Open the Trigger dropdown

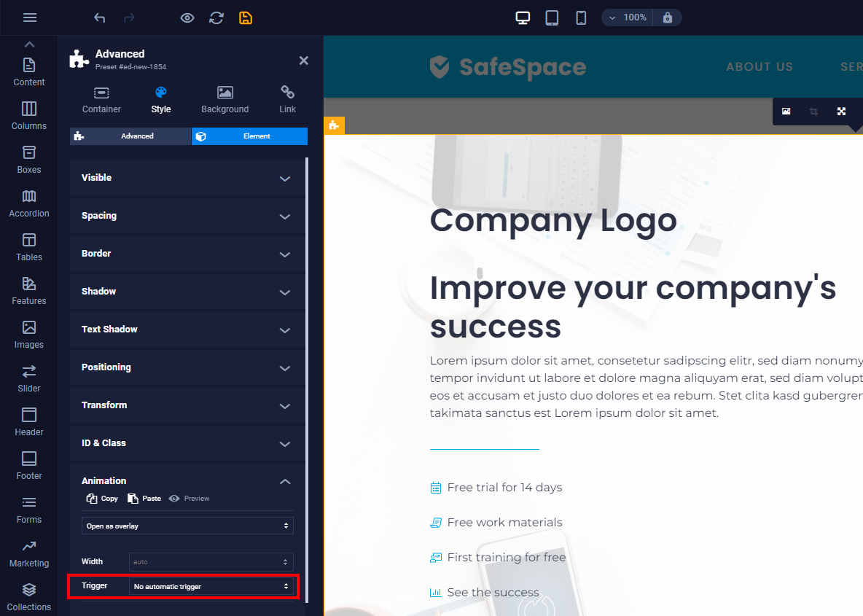click(211, 586)
